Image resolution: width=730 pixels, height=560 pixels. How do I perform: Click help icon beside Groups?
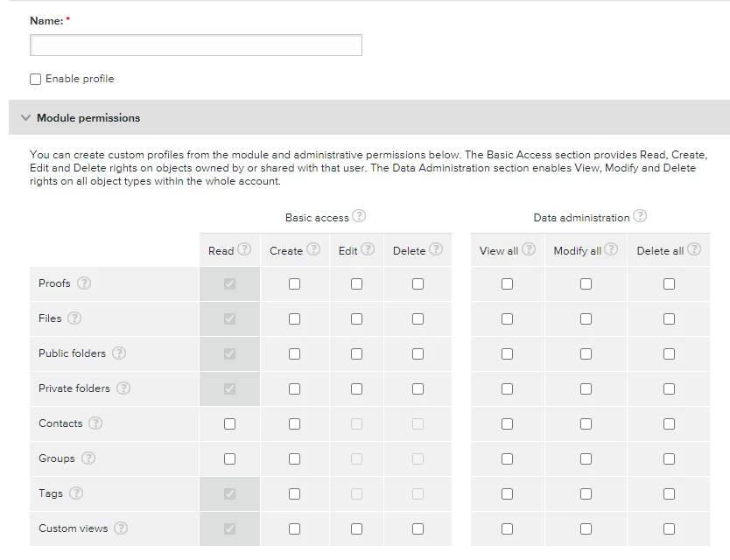(88, 458)
